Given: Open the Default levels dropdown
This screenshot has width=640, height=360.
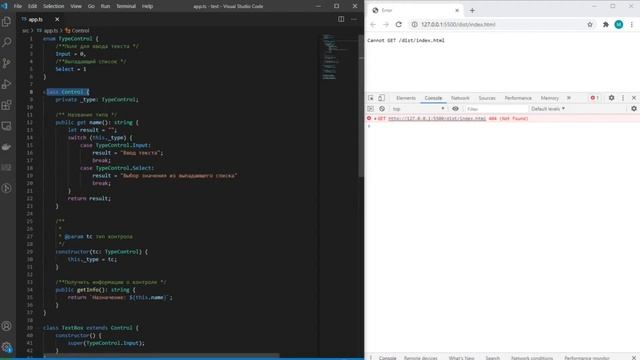Looking at the screenshot, I should pos(548,109).
